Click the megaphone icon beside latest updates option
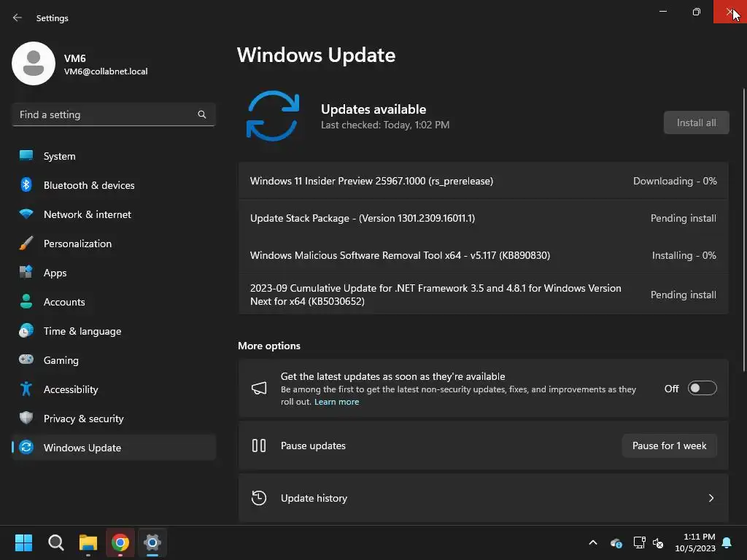Screen dimensions: 747x560 pos(259,389)
